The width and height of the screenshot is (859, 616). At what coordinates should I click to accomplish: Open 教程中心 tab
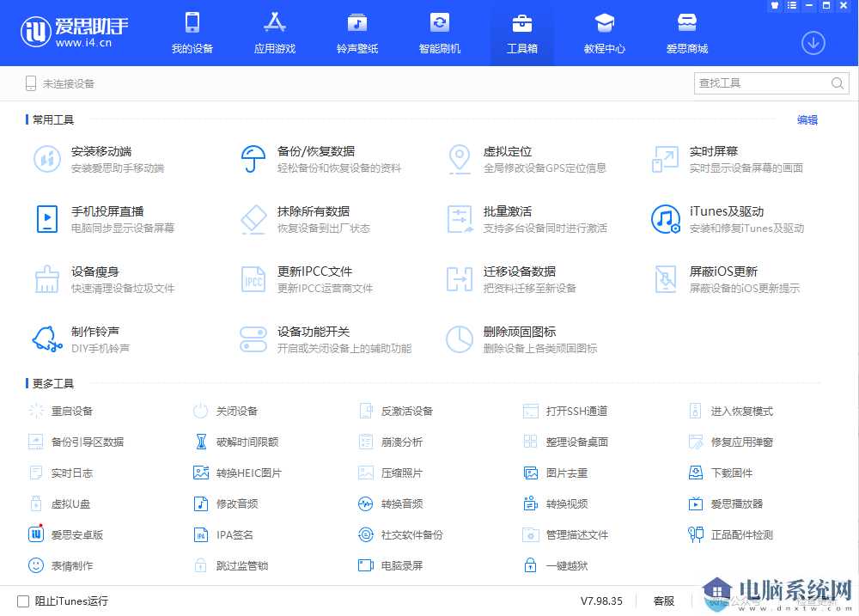coord(604,33)
